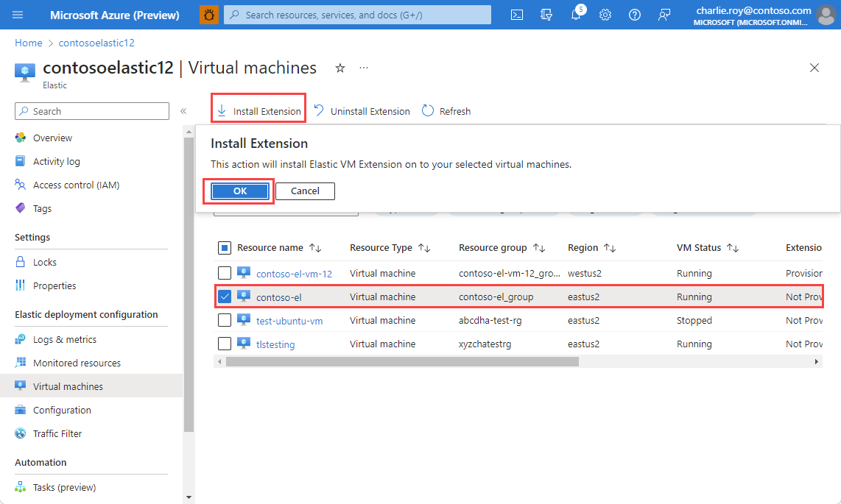The image size is (841, 504).
Task: Open Cloud Shell from top bar
Action: click(x=517, y=15)
